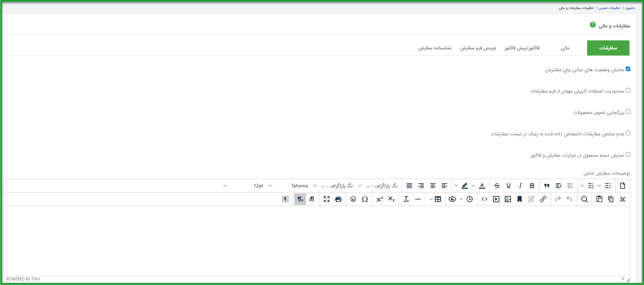
Task: Insert a numbered list
Action: point(591,186)
